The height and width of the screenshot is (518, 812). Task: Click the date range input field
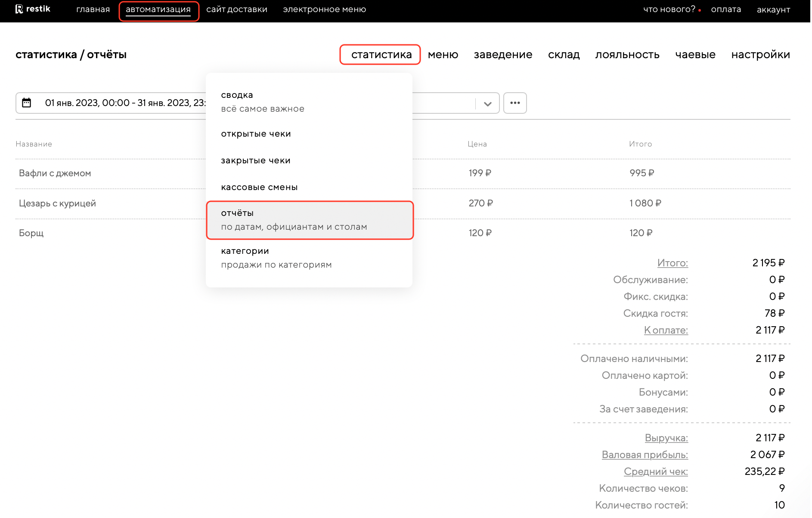pos(125,103)
